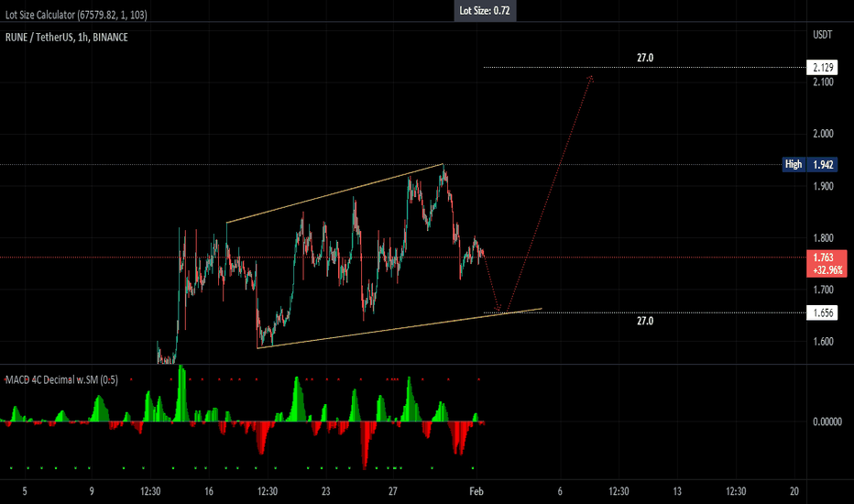This screenshot has width=854, height=504.
Task: Select the upper 27.0 level annotation
Action: coord(645,58)
